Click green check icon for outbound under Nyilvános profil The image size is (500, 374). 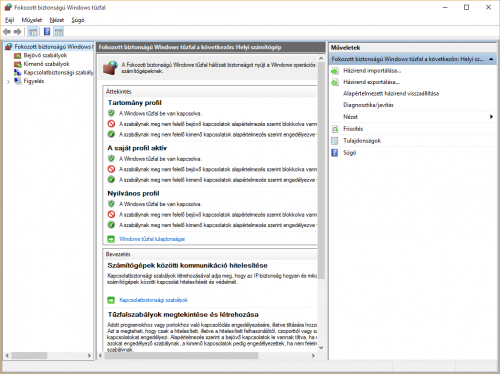click(x=111, y=225)
